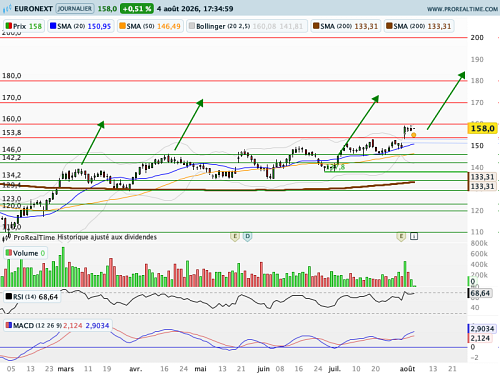Screen dimensions: 500x375
Task: Click the août label on time axis
Action: point(407,369)
